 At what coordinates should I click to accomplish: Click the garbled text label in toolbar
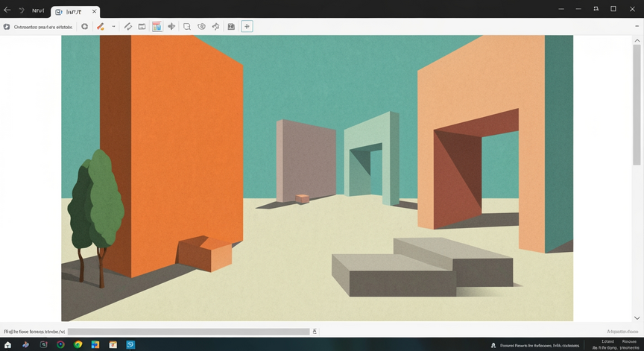pyautogui.click(x=43, y=27)
